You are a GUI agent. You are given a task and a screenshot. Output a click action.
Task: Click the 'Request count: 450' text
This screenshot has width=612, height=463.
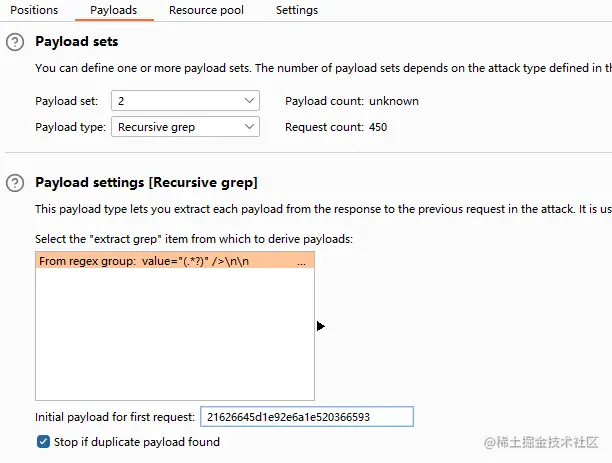pos(336,127)
